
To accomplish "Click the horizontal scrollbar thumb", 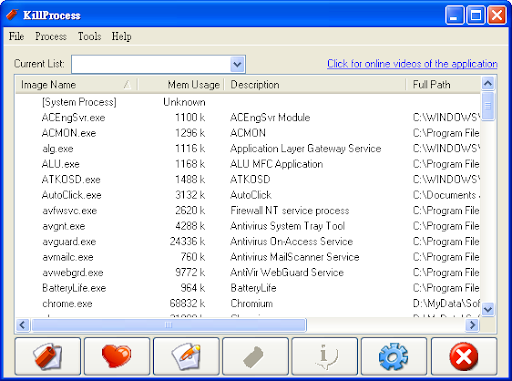I will tap(169, 325).
